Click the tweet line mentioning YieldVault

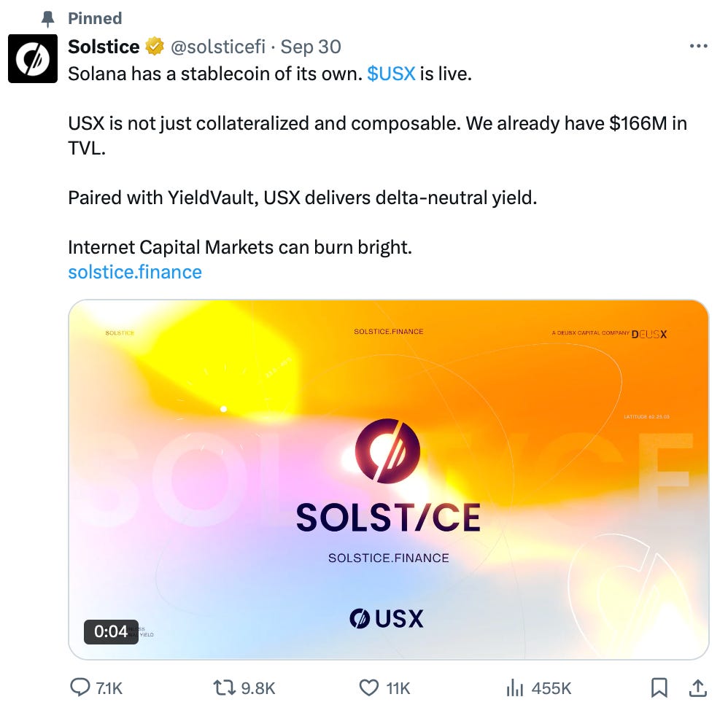(302, 198)
